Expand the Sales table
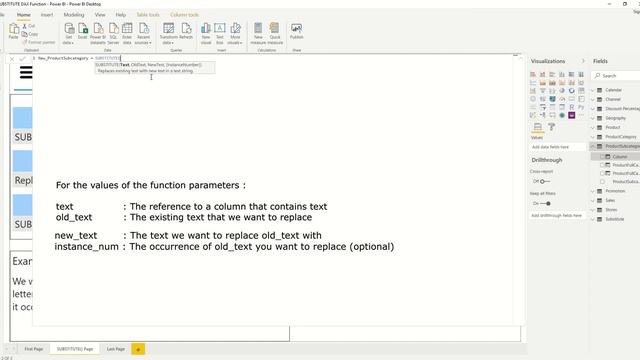 [593, 200]
